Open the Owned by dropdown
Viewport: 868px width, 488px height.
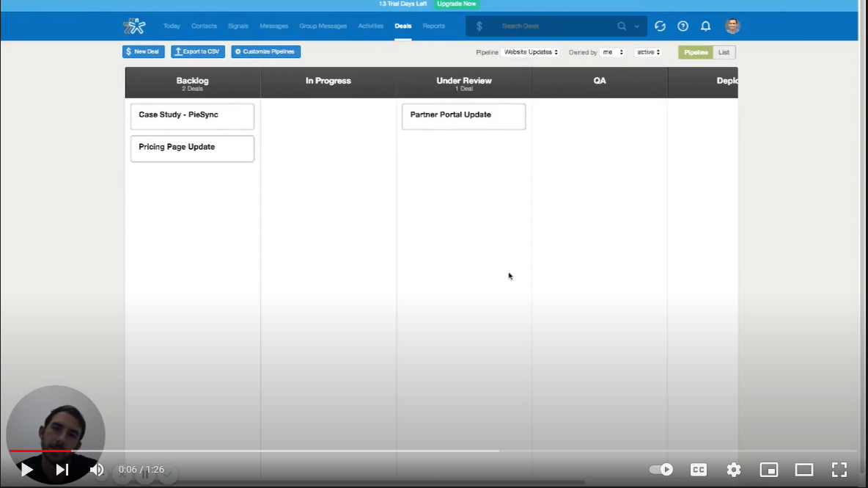coord(614,52)
